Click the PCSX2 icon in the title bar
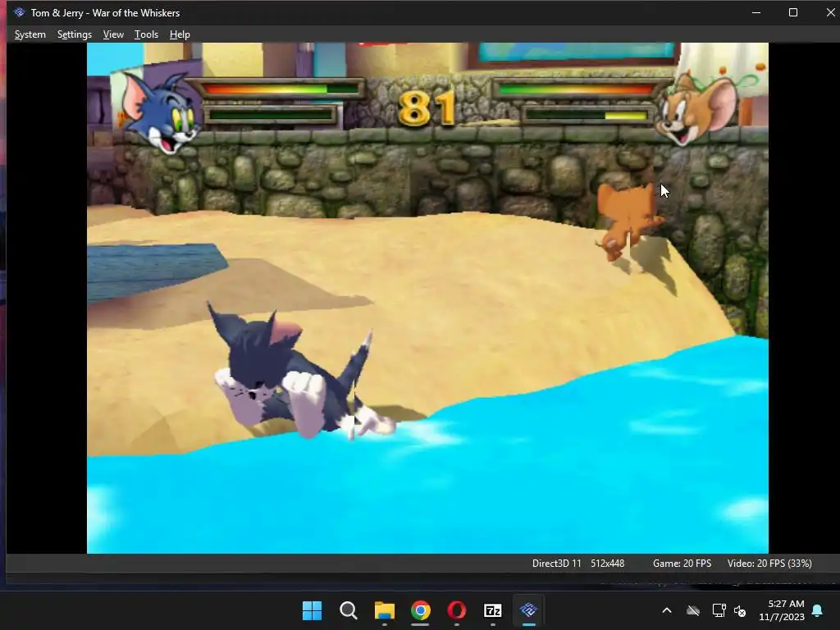The image size is (840, 630). 20,12
